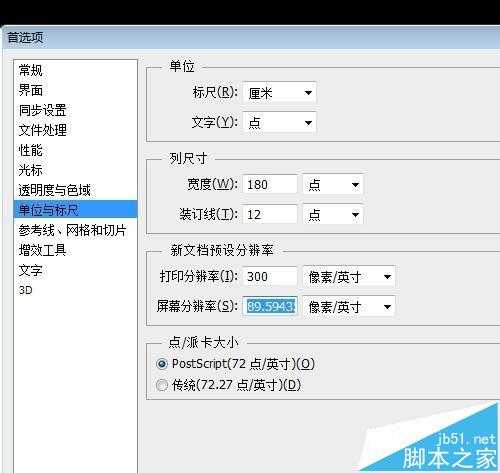Click 打印分辨率(I) field showing 300
Screen dimensions: 500x473
pos(270,276)
